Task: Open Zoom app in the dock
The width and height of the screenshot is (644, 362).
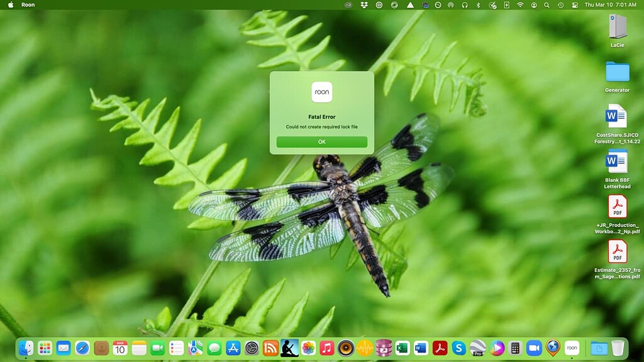Action: click(x=534, y=348)
